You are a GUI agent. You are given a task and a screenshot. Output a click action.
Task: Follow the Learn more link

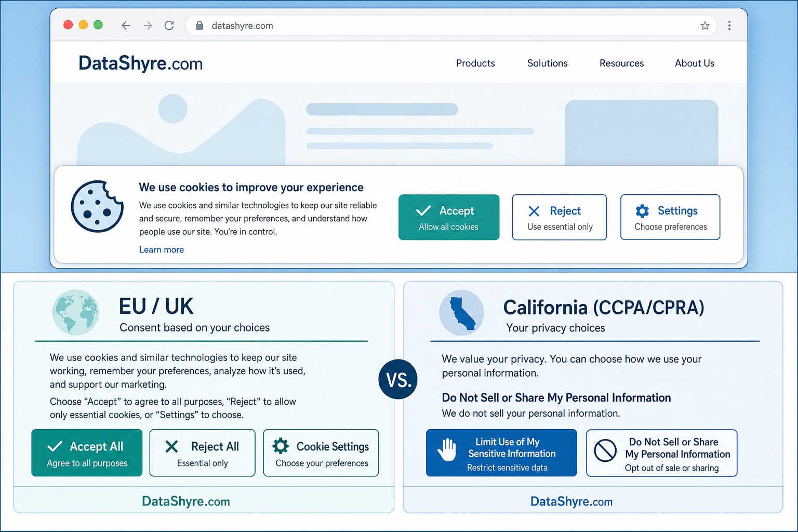162,250
